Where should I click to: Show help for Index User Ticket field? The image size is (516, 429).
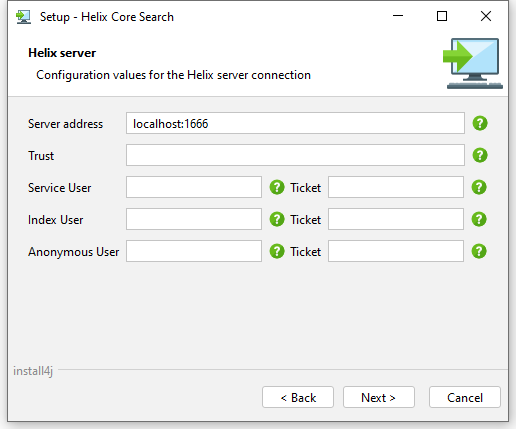479,219
